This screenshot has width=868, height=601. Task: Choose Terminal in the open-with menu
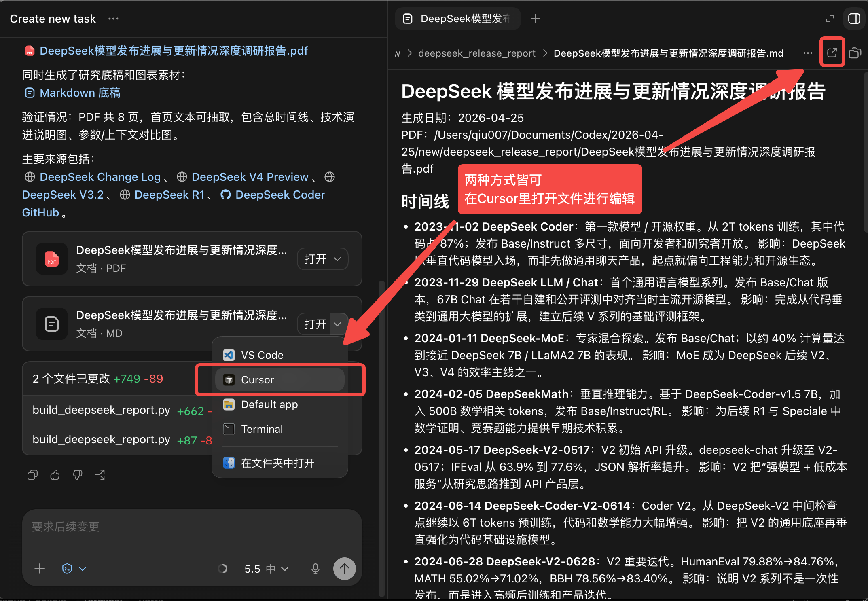pyautogui.click(x=280, y=429)
